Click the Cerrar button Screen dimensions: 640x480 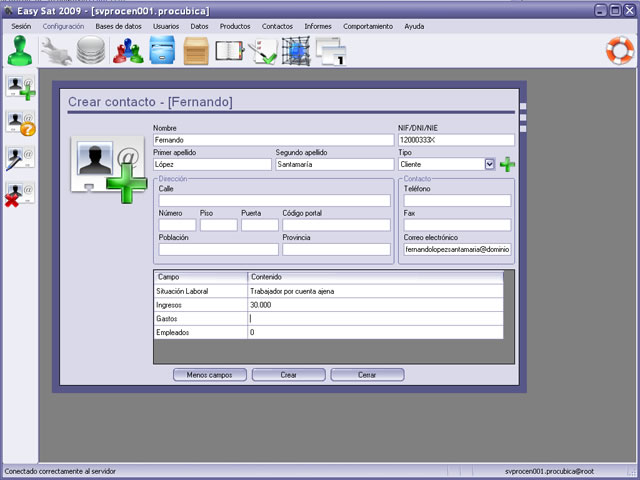pyautogui.click(x=367, y=375)
